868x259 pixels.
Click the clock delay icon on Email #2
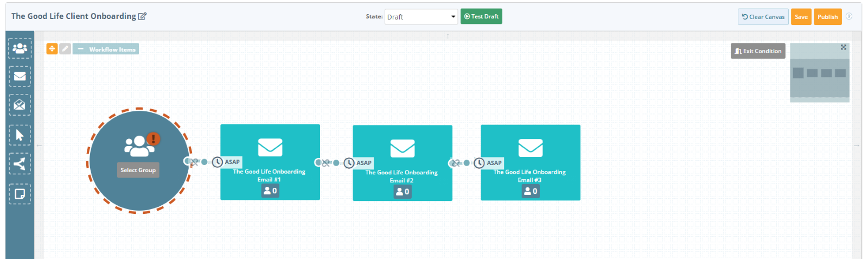coord(349,163)
